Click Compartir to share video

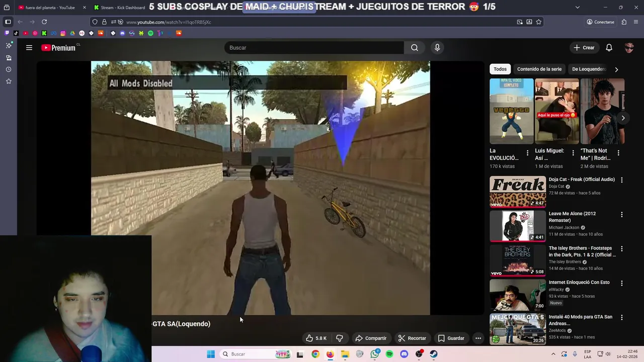(x=371, y=338)
